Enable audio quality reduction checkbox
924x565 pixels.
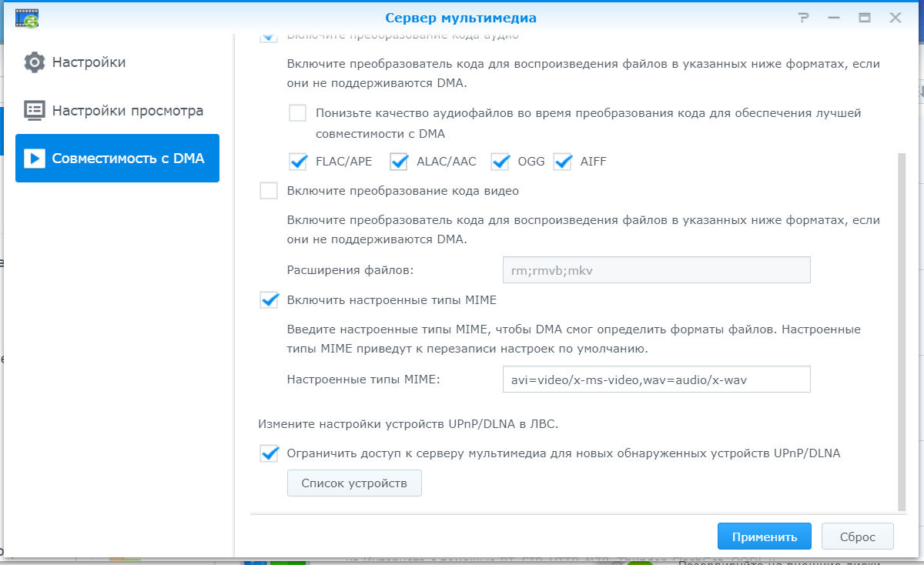(x=298, y=113)
